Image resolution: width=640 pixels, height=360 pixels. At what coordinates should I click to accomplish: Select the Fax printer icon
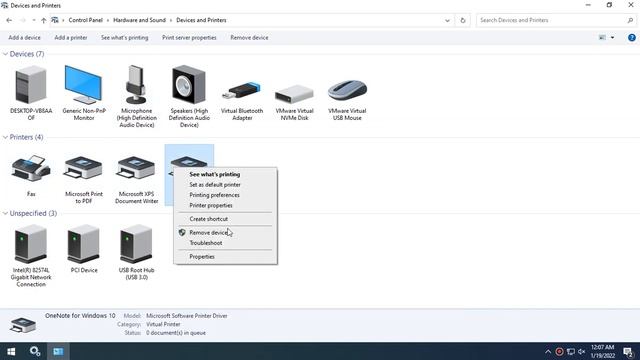click(31, 168)
